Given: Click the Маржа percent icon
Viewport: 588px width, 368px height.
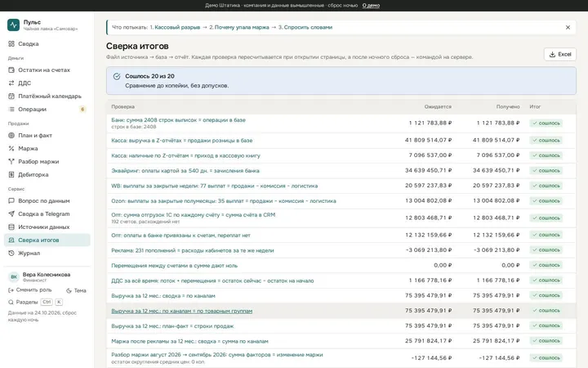Looking at the screenshot, I should pos(11,148).
